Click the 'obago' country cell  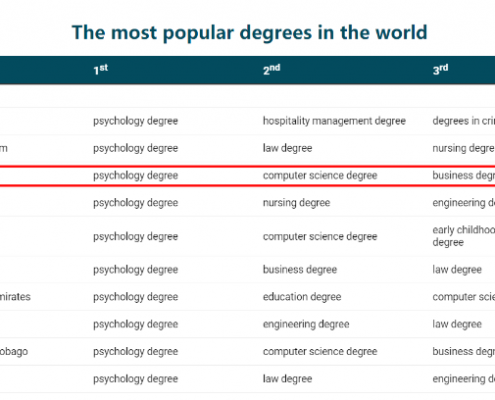(14, 351)
